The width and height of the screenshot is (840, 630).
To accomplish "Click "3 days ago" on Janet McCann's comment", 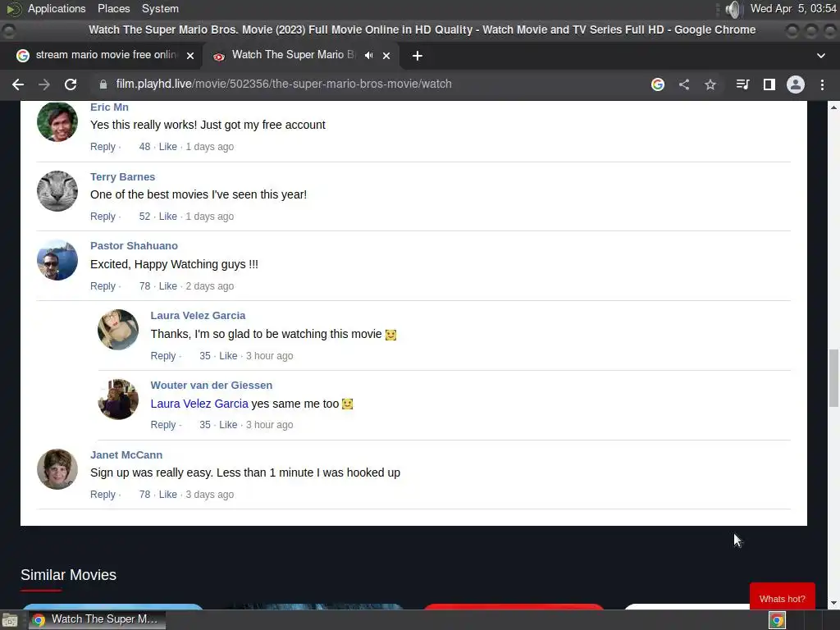I will click(209, 495).
